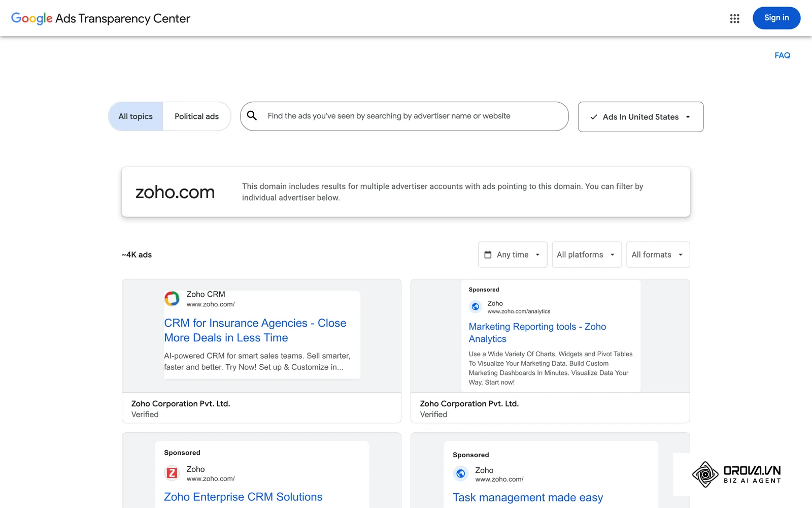The width and height of the screenshot is (812, 508).
Task: Click Sponsored label in the Analytics ad
Action: (484, 290)
